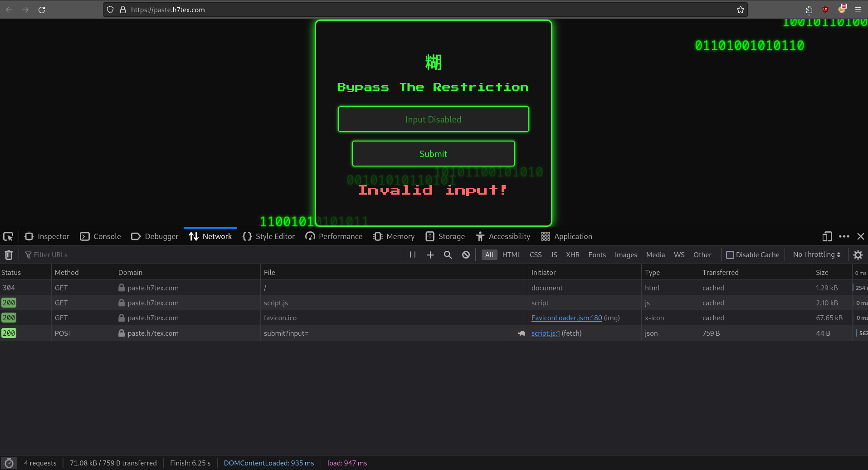Search network requests with magnifier icon
Screen dimensions: 868x470
[x=448, y=255]
